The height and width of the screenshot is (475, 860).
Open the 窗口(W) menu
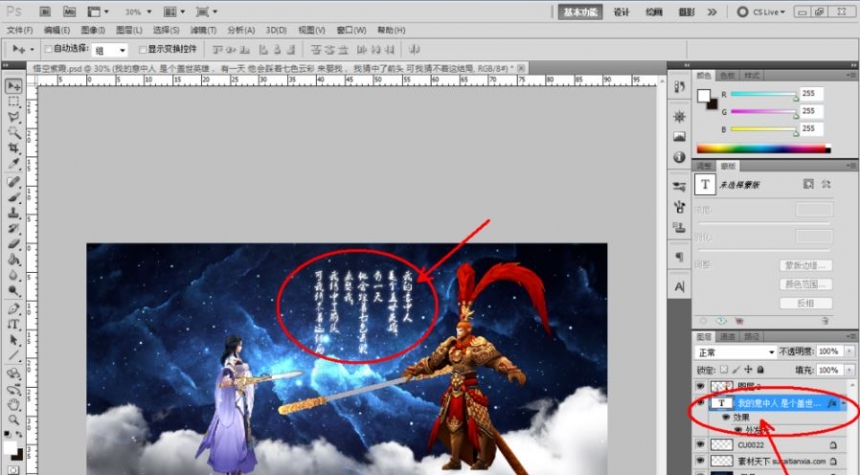[x=352, y=30]
